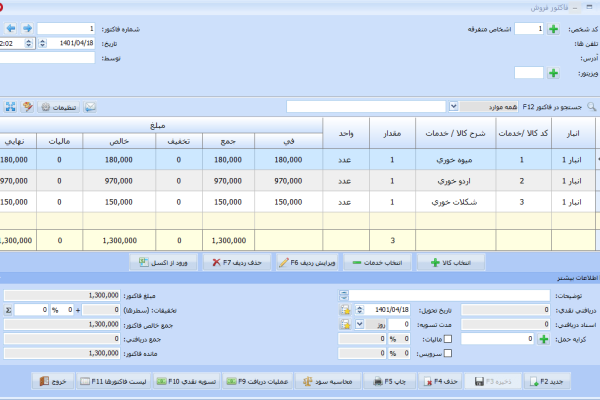
Task: Go to previous invoice with left arrow
Action: (11, 28)
